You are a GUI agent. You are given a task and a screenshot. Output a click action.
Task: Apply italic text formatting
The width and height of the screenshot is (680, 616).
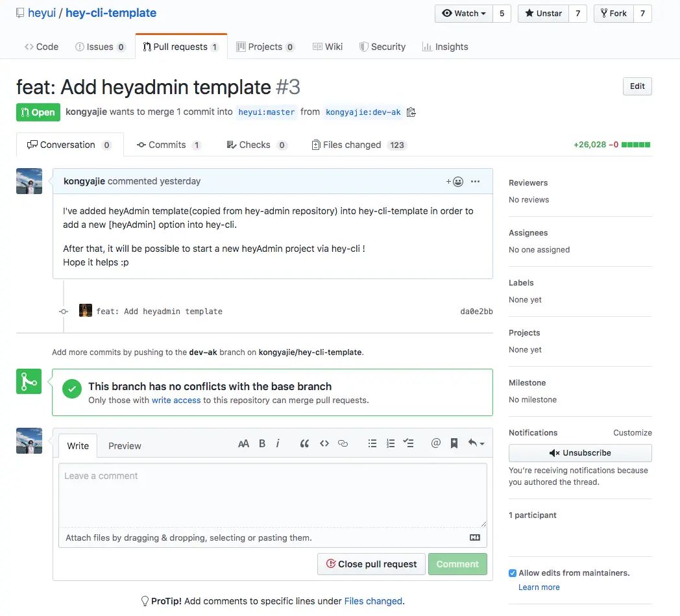pyautogui.click(x=278, y=443)
